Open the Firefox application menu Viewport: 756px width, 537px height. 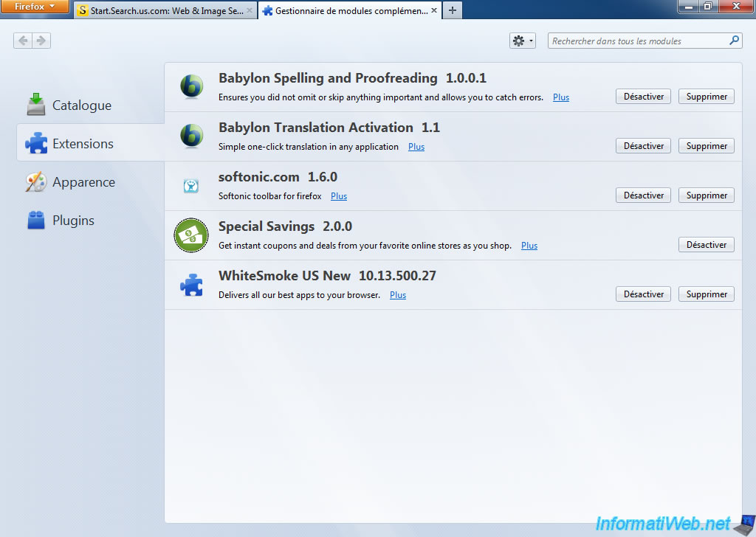(x=35, y=7)
